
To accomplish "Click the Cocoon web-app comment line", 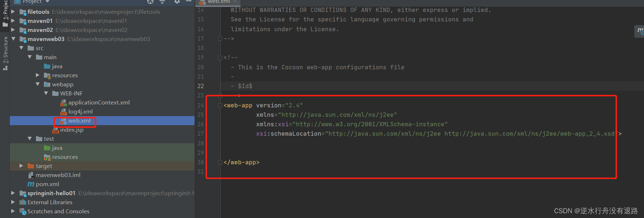I will 318,67.
